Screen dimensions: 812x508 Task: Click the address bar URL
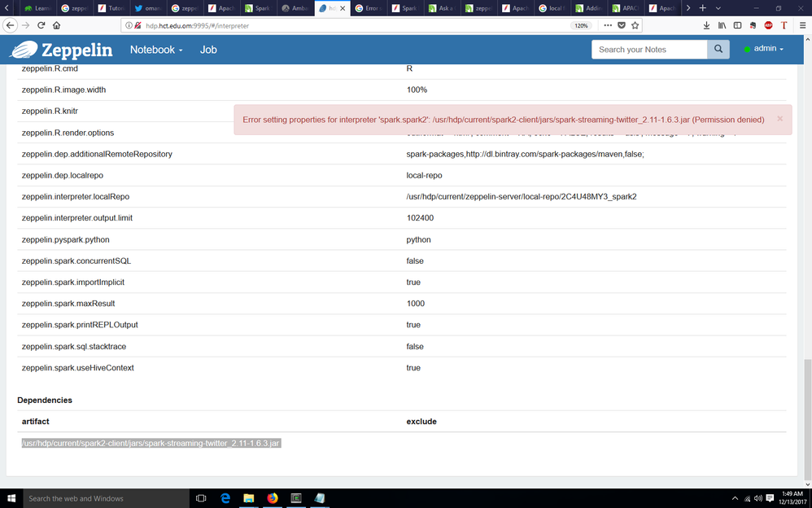tap(197, 25)
